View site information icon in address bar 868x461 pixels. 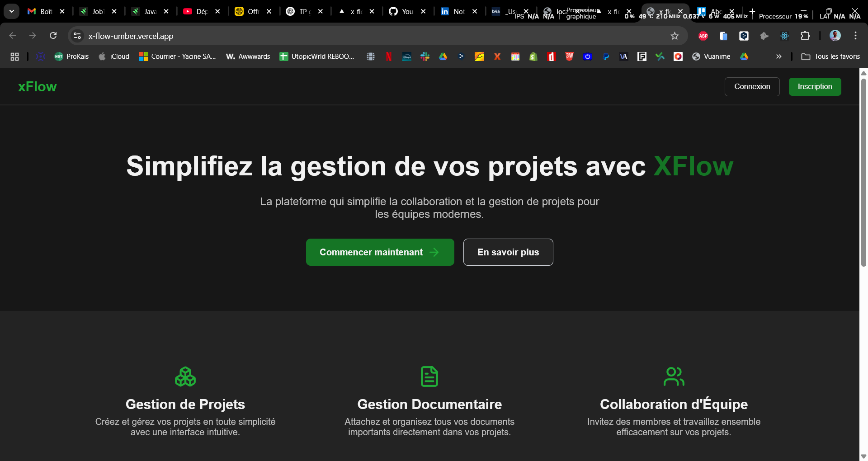[77, 36]
